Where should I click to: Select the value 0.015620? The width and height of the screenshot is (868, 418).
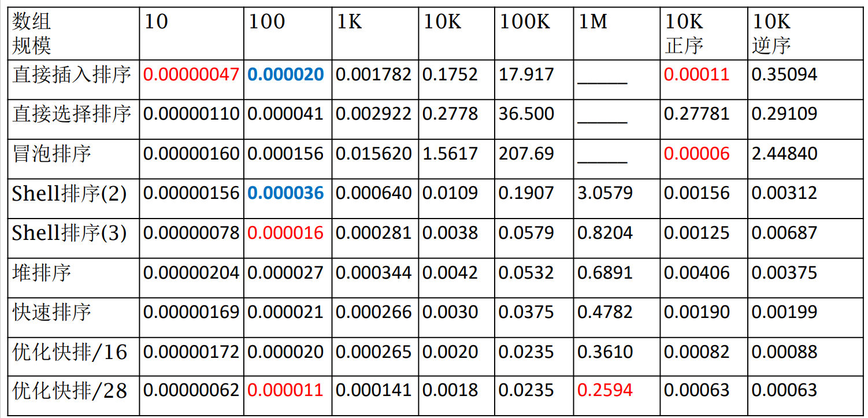click(x=374, y=154)
